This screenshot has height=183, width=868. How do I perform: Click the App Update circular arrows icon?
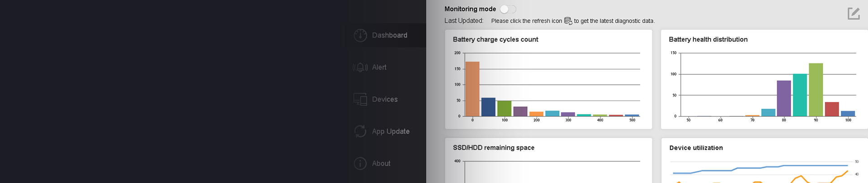[360, 131]
